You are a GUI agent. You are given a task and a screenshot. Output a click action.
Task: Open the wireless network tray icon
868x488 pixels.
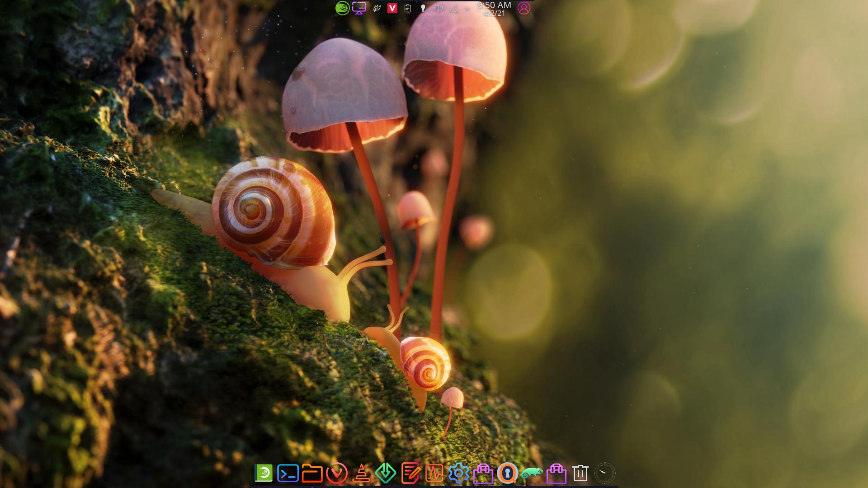pos(454,8)
